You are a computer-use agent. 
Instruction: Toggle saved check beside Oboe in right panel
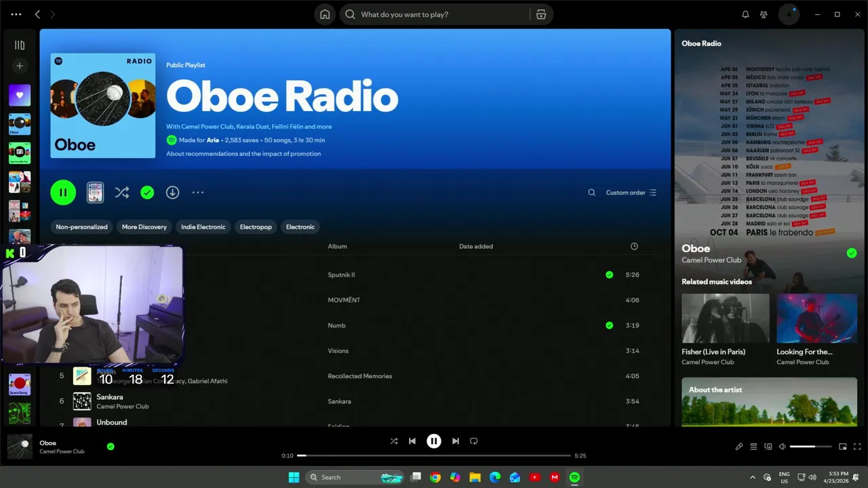click(x=852, y=253)
